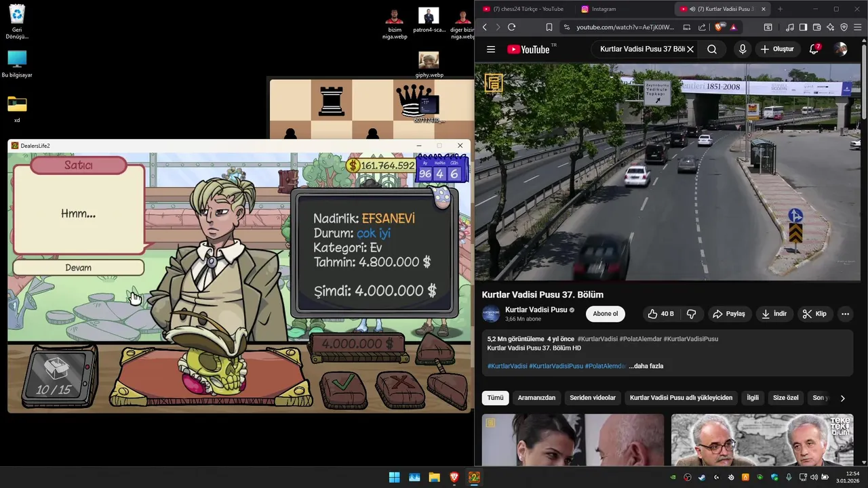Viewport: 868px width, 488px height.
Task: Select the Tümü filter chip
Action: (x=496, y=398)
